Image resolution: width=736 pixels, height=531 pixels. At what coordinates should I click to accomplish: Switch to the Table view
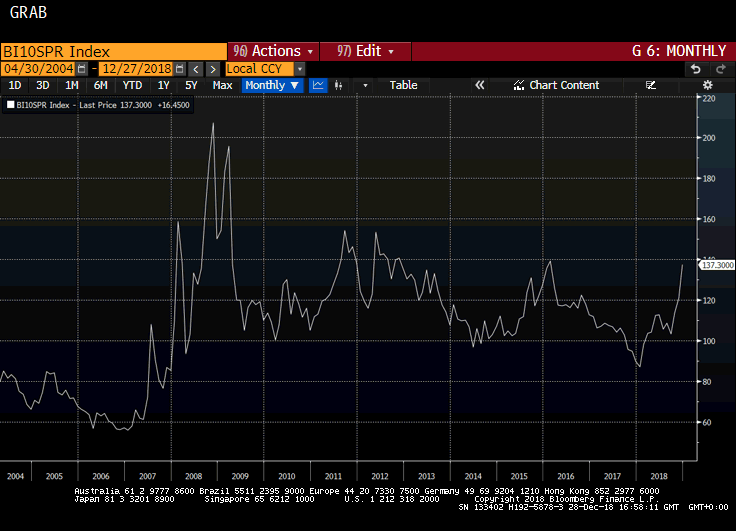pos(403,85)
